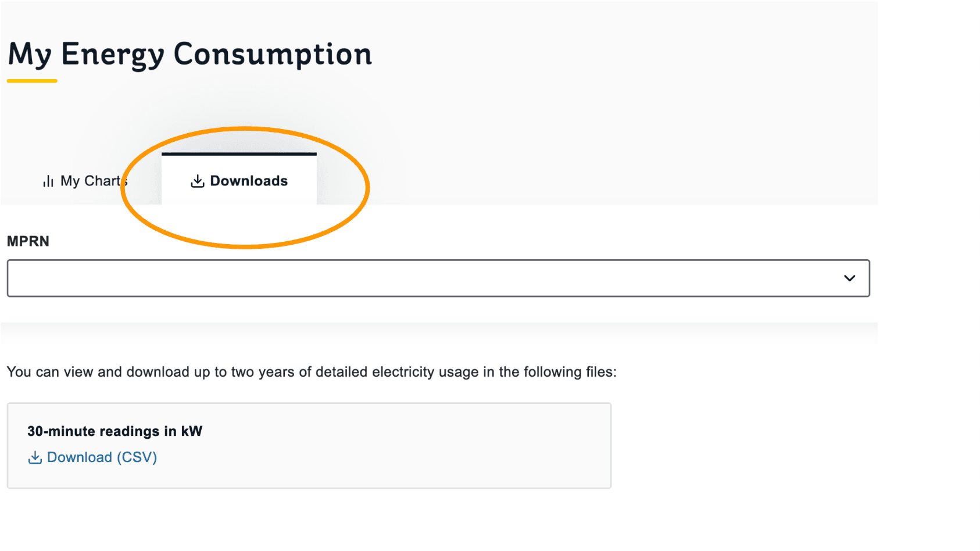Click the download icon in the Downloads tab
Image resolution: width=980 pixels, height=551 pixels.
point(198,181)
